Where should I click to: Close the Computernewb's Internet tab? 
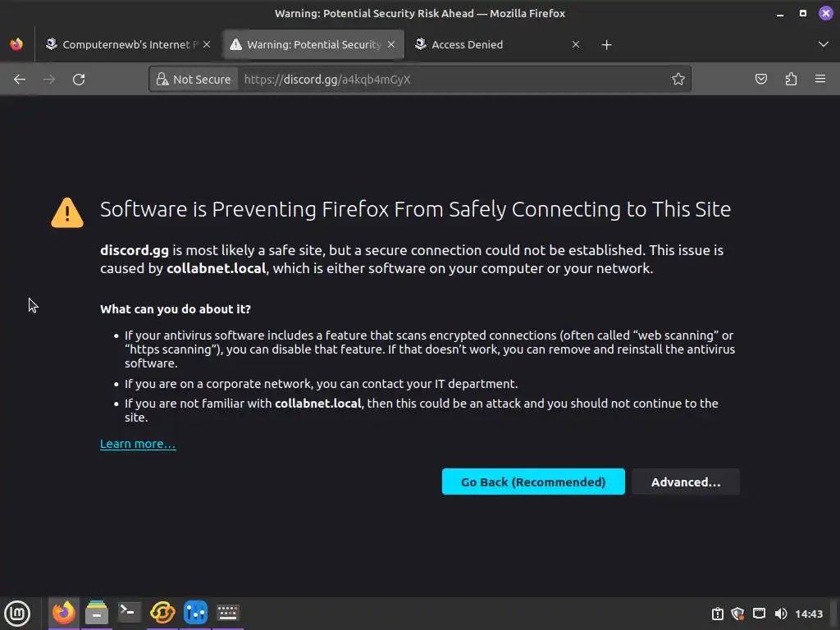point(207,44)
